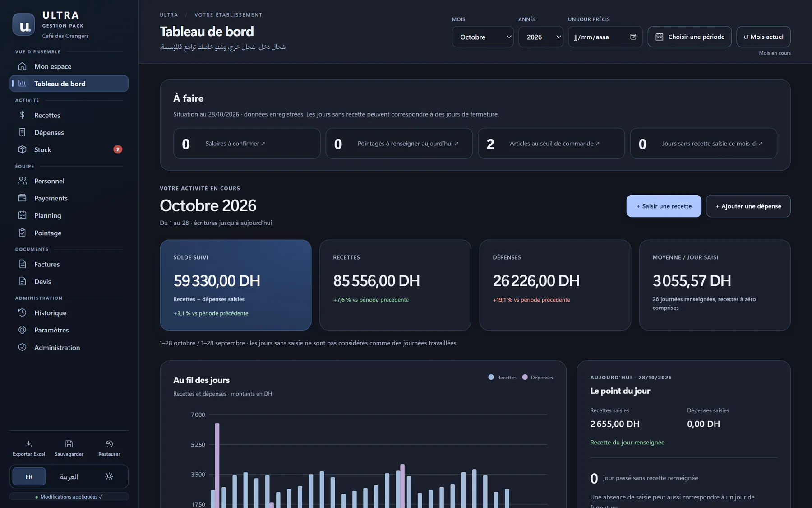Click the Devis document icon
This screenshot has height=508, width=812.
coord(22,281)
